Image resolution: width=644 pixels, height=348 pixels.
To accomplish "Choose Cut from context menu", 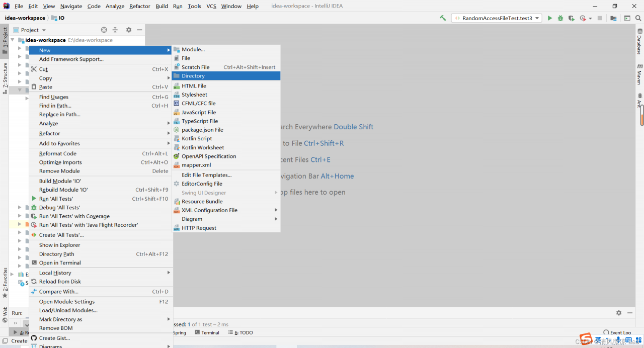I will pyautogui.click(x=101, y=69).
